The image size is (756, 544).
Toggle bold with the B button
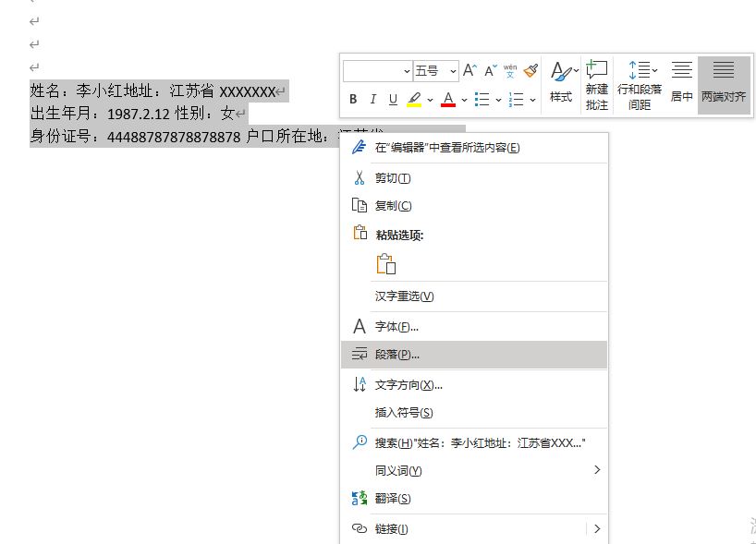pyautogui.click(x=352, y=98)
